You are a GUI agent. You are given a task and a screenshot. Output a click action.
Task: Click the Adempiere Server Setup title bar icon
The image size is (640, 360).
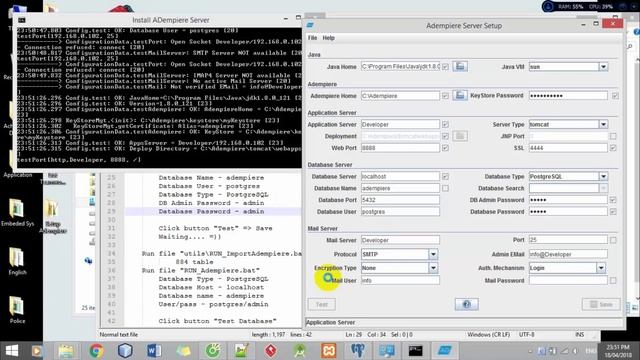point(310,25)
